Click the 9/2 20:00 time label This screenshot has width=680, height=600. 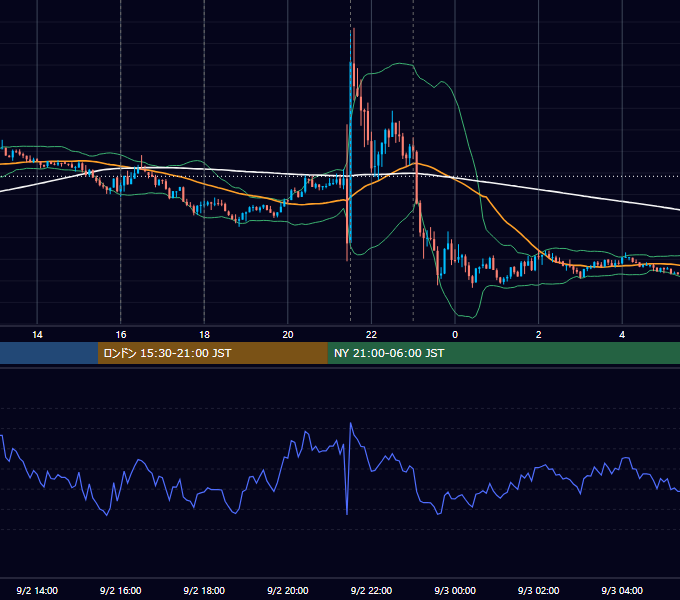pos(288,590)
